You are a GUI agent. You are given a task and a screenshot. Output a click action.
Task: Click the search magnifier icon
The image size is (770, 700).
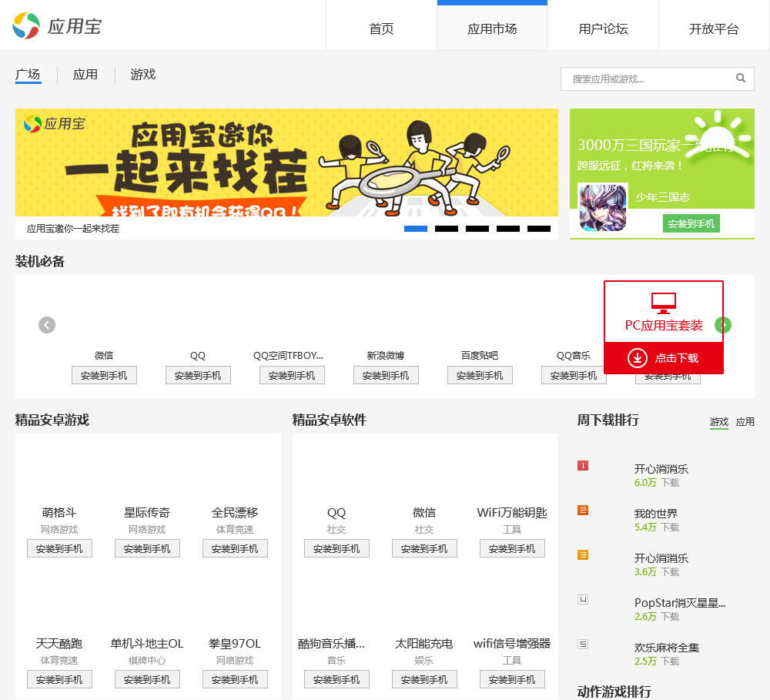click(741, 78)
